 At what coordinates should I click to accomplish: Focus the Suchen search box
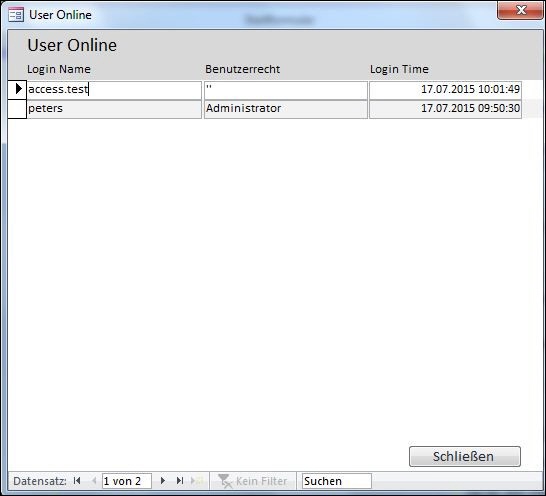click(336, 481)
